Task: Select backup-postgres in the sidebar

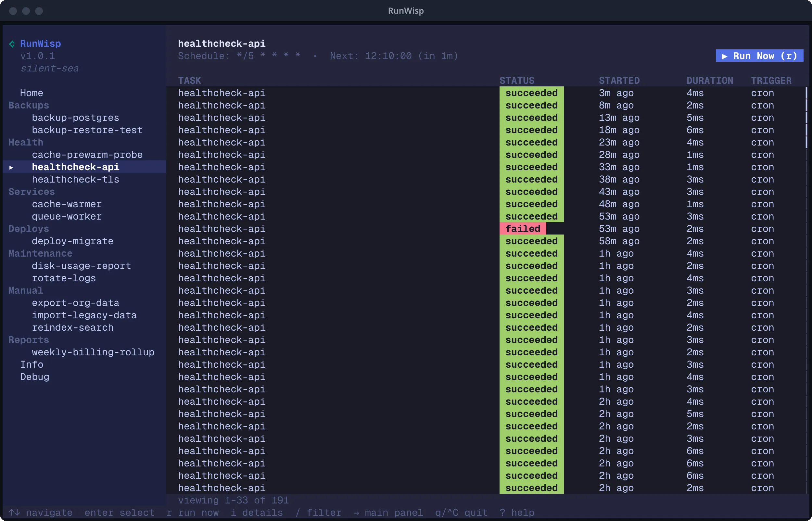Action: pos(75,118)
